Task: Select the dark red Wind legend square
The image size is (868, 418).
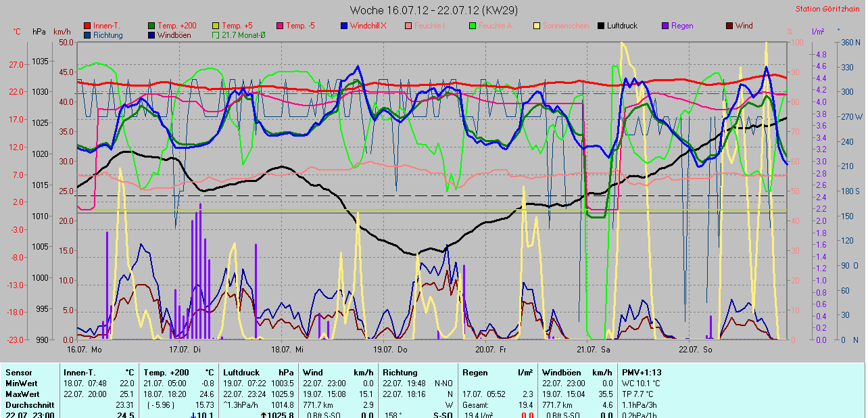Action: click(729, 26)
